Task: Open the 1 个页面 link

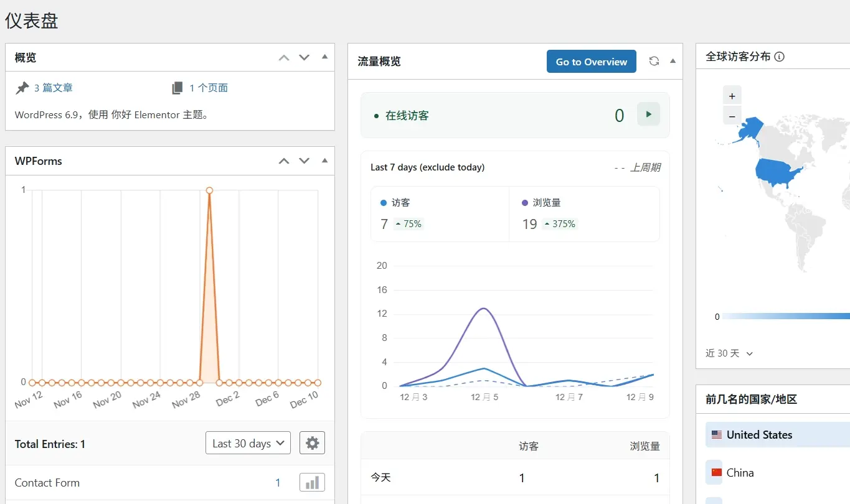Action: tap(209, 88)
